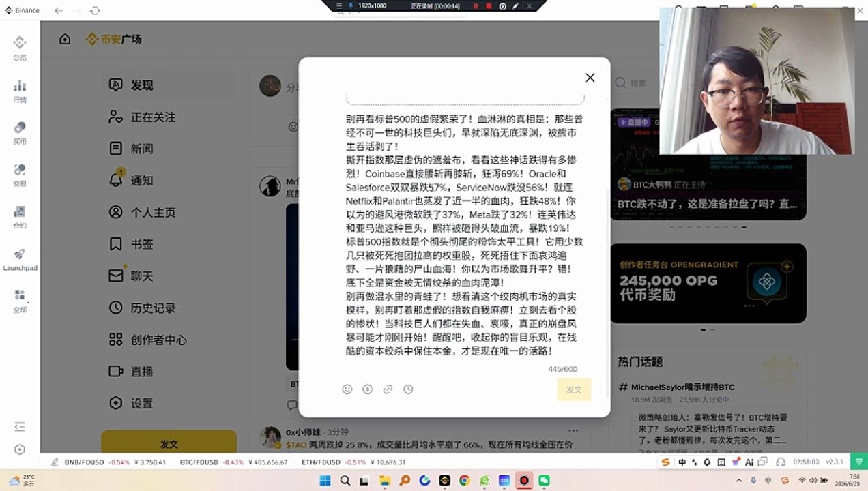The width and height of the screenshot is (868, 491).
Task: Open Windows taskbar search
Action: 345,481
